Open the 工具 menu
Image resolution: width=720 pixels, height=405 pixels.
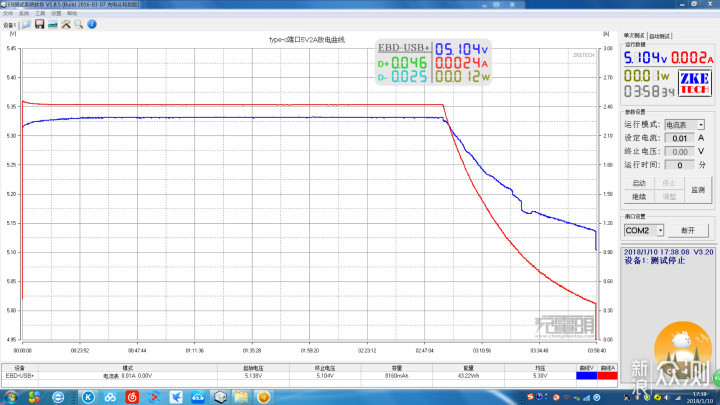[x=41, y=13]
